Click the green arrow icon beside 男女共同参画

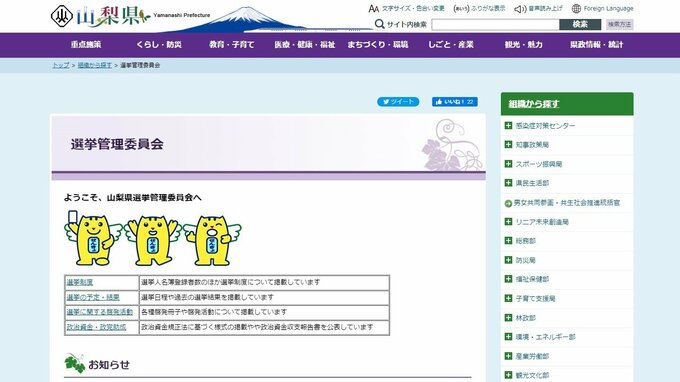[x=508, y=203]
